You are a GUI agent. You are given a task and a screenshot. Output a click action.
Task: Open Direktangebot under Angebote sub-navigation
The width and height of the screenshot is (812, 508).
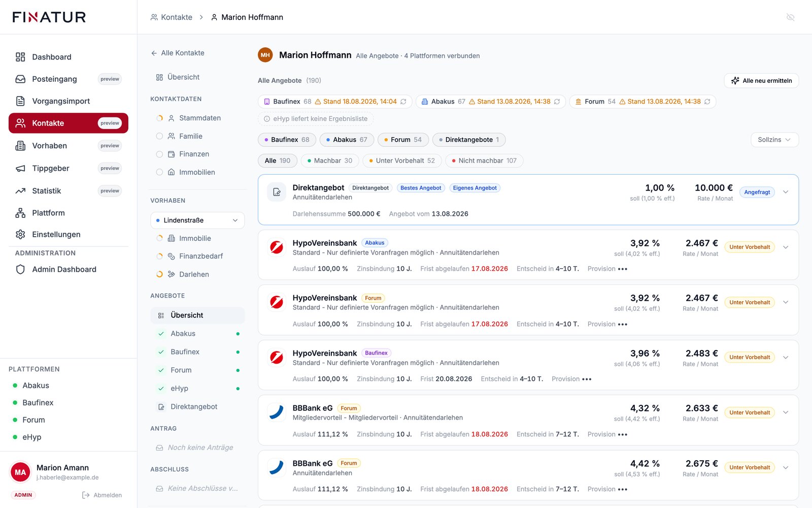click(197, 406)
